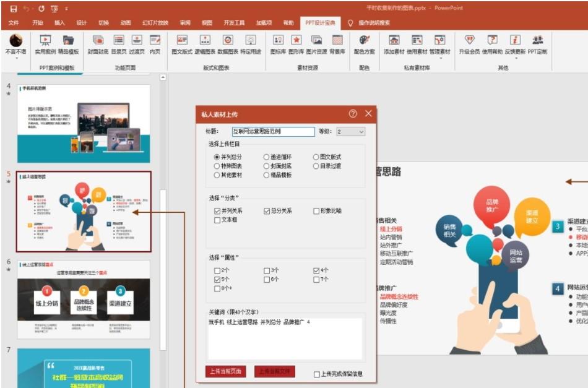Close the 私人素材上传 dialog

coord(369,113)
